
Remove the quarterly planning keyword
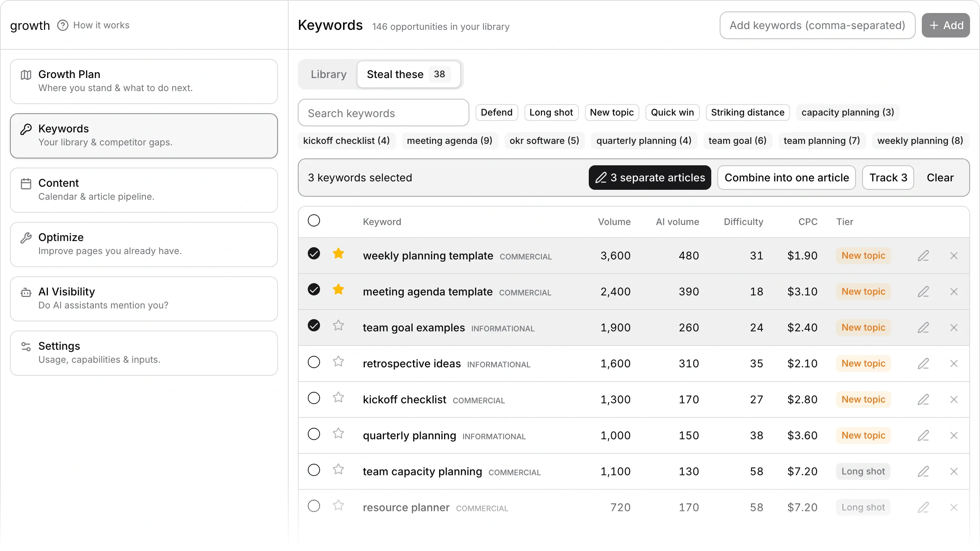click(954, 435)
